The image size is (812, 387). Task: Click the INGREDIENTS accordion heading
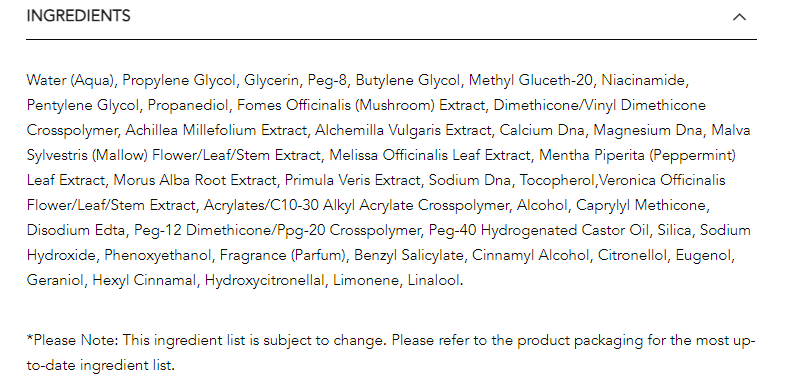click(x=78, y=16)
